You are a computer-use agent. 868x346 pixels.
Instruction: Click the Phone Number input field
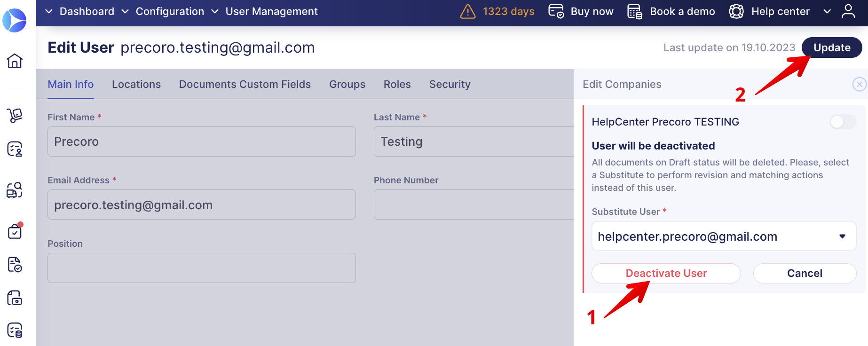pyautogui.click(x=473, y=204)
